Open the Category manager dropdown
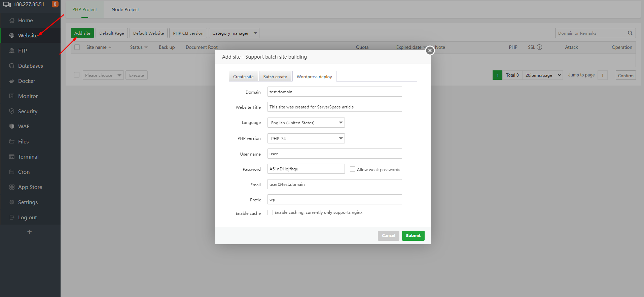 pos(234,33)
